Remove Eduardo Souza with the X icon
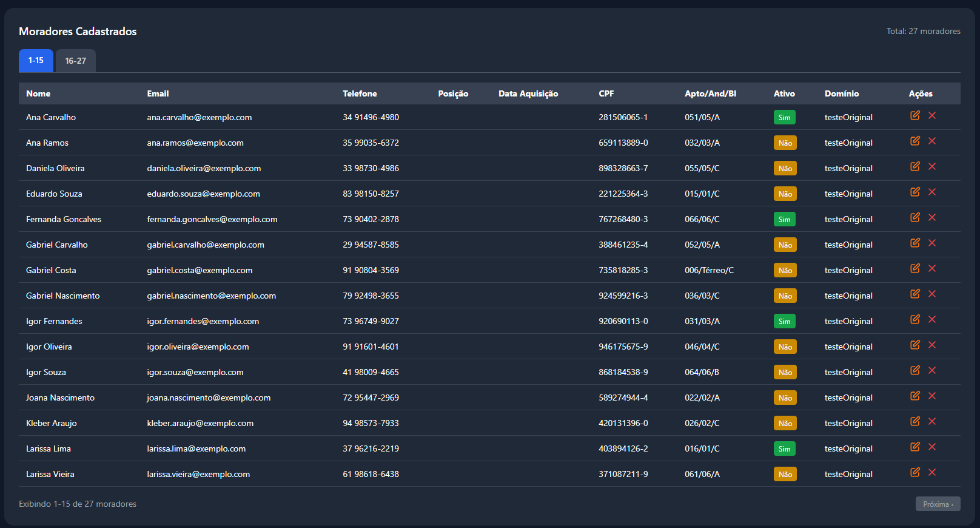The image size is (980, 528). click(x=932, y=192)
